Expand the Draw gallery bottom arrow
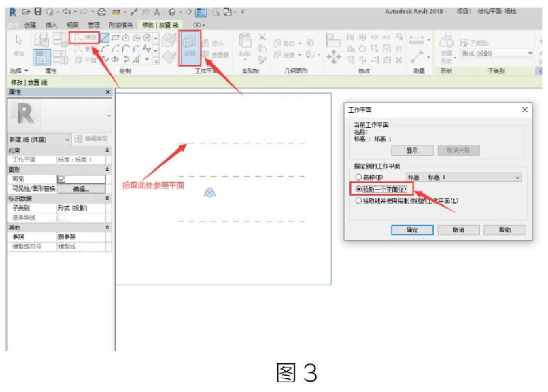 [x=156, y=60]
